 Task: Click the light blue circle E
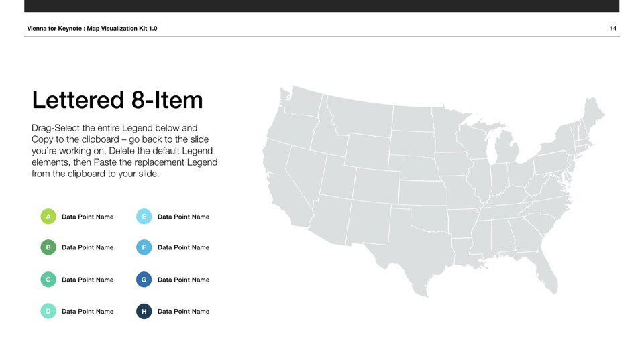pos(144,217)
